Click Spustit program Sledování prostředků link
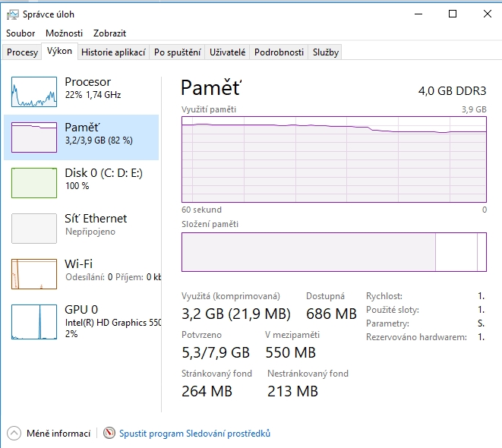 (x=194, y=434)
